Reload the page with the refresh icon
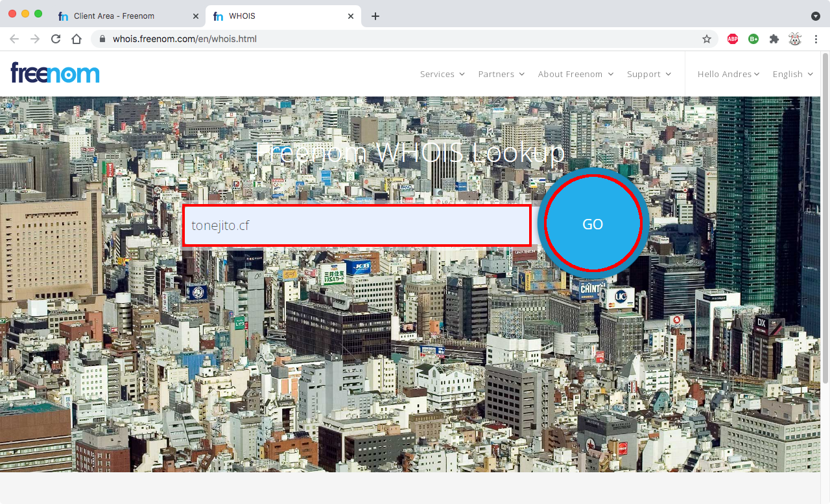830x504 pixels. pyautogui.click(x=56, y=39)
